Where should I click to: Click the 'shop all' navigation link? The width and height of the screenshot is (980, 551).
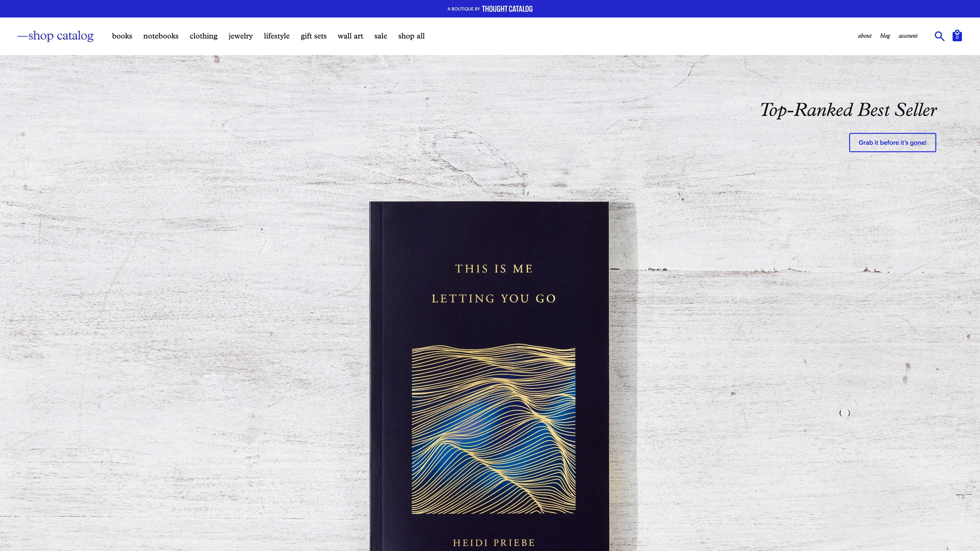pyautogui.click(x=411, y=36)
